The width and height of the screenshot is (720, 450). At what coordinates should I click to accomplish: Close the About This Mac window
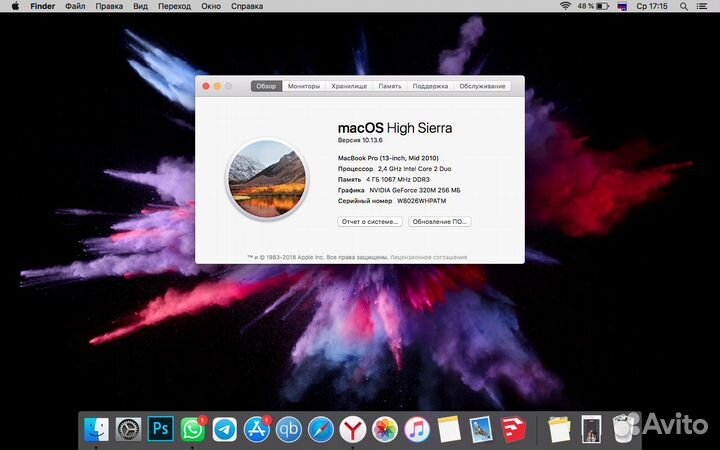point(206,86)
